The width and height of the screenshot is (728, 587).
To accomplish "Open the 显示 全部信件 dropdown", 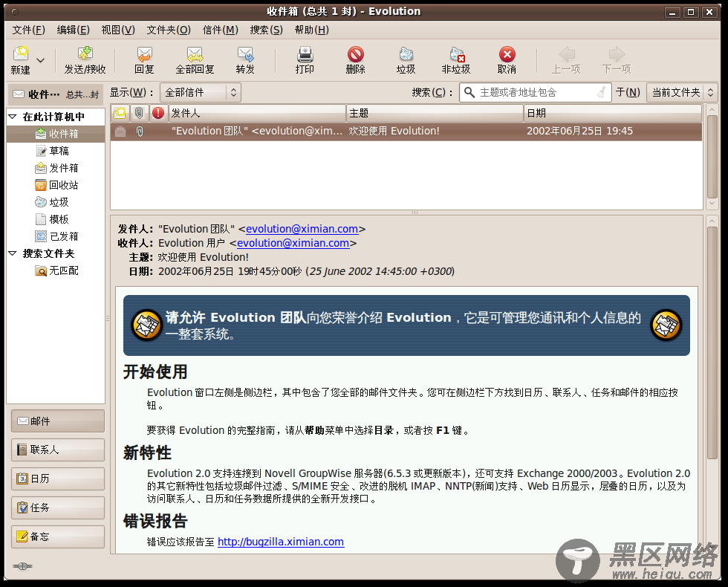I will coord(201,92).
